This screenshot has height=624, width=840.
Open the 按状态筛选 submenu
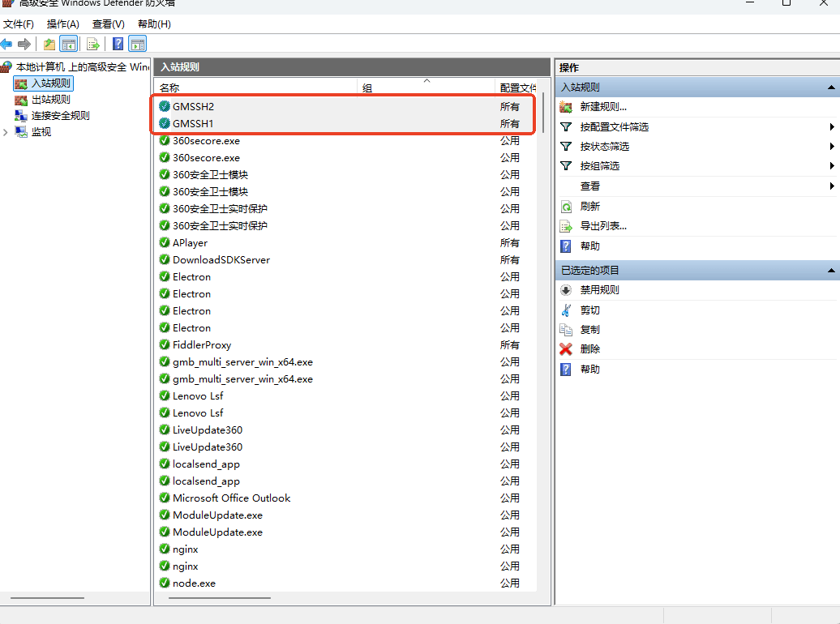coord(697,146)
